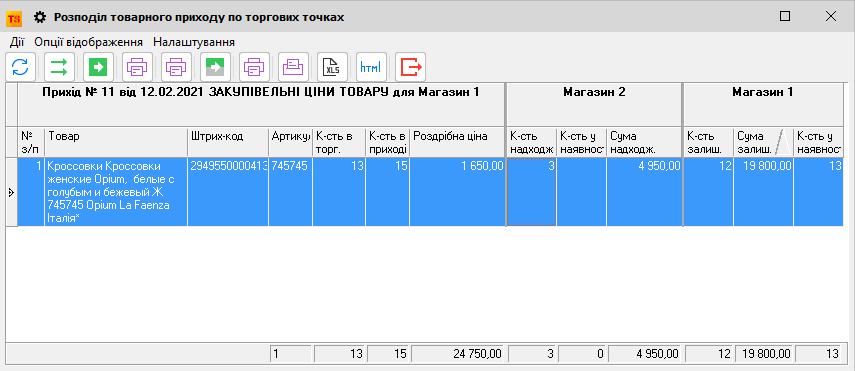Viewport: 855px width, 371px height.
Task: Click the 4 950,00 cell in the data row
Action: (644, 192)
